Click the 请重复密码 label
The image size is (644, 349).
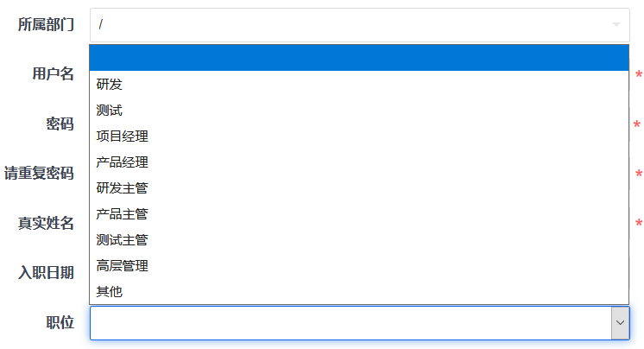click(x=39, y=174)
